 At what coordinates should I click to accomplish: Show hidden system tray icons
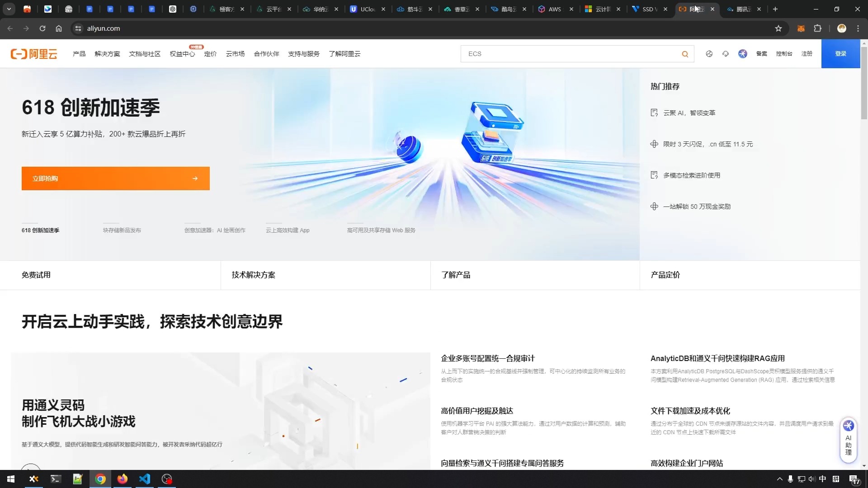[x=779, y=479]
